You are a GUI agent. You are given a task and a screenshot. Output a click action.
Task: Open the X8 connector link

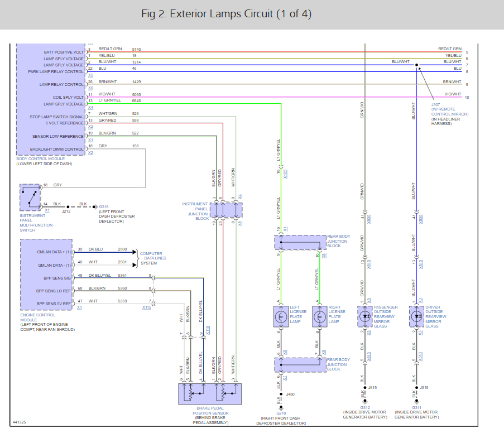coord(240,223)
